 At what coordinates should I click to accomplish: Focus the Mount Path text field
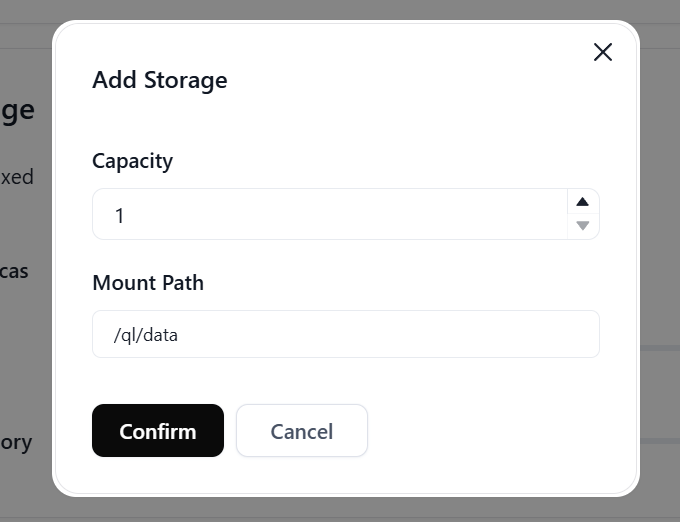pyautogui.click(x=345, y=334)
